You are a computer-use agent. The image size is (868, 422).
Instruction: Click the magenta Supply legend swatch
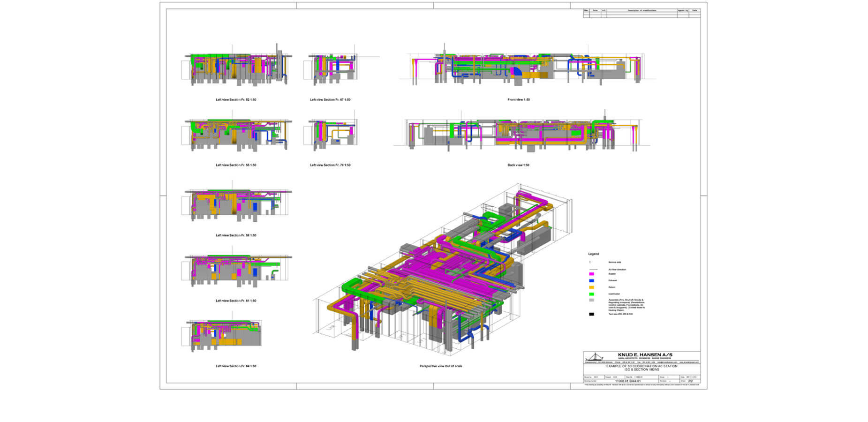click(591, 274)
